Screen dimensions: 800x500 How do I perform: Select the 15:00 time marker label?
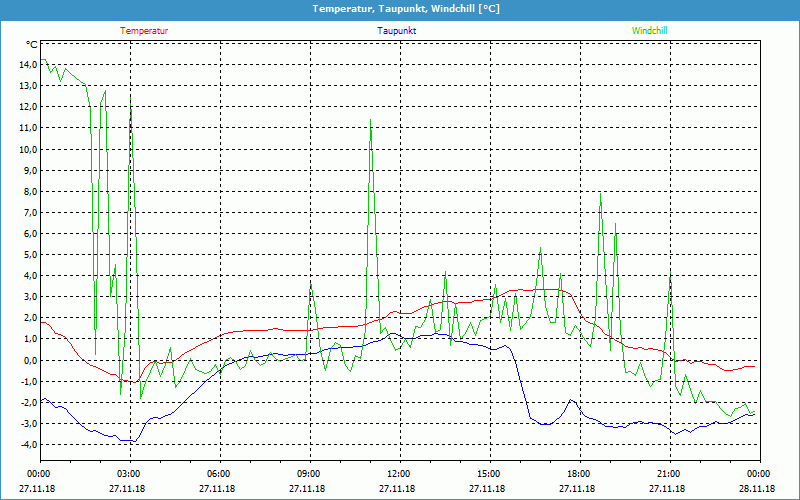pyautogui.click(x=489, y=474)
